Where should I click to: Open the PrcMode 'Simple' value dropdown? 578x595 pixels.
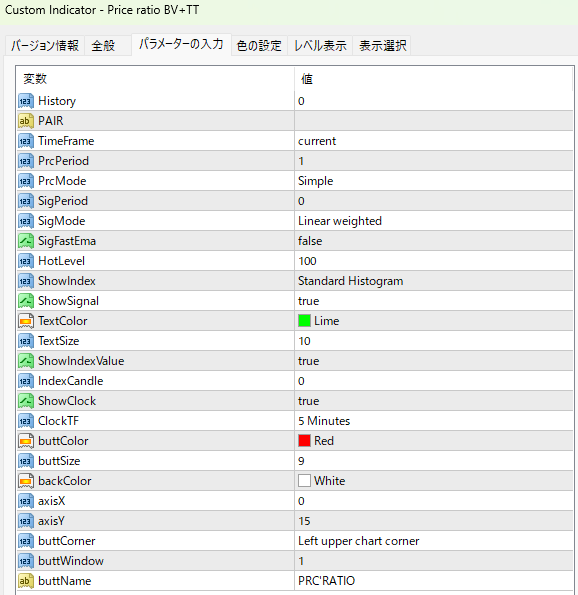click(x=434, y=181)
